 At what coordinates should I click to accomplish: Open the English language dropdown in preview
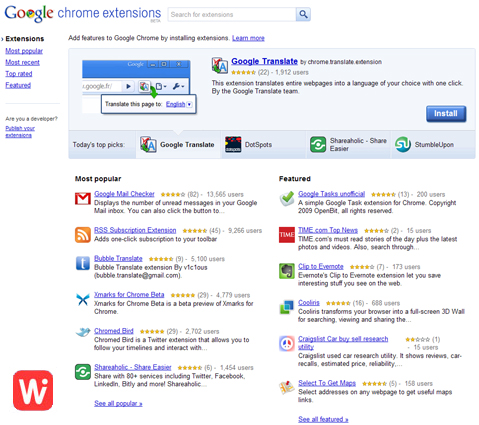pyautogui.click(x=179, y=104)
